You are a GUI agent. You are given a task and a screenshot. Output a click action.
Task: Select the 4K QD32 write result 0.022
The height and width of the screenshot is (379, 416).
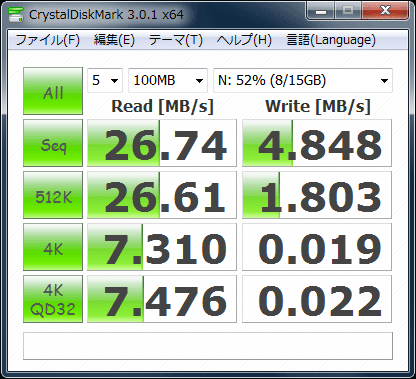pyautogui.click(x=317, y=299)
